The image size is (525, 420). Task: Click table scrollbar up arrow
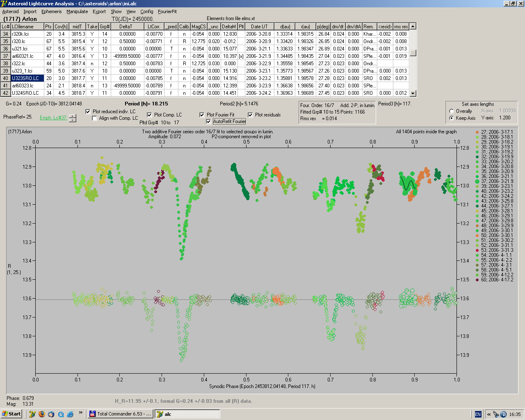coord(413,26)
